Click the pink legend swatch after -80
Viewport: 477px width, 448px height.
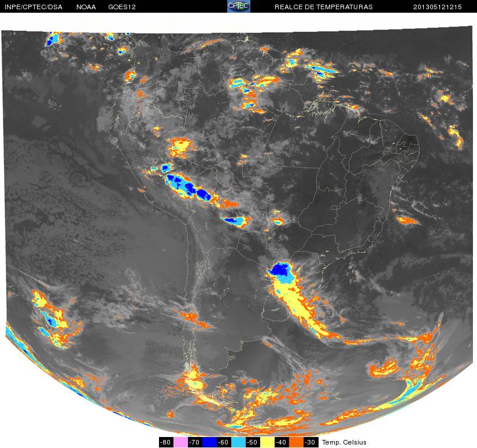180,442
